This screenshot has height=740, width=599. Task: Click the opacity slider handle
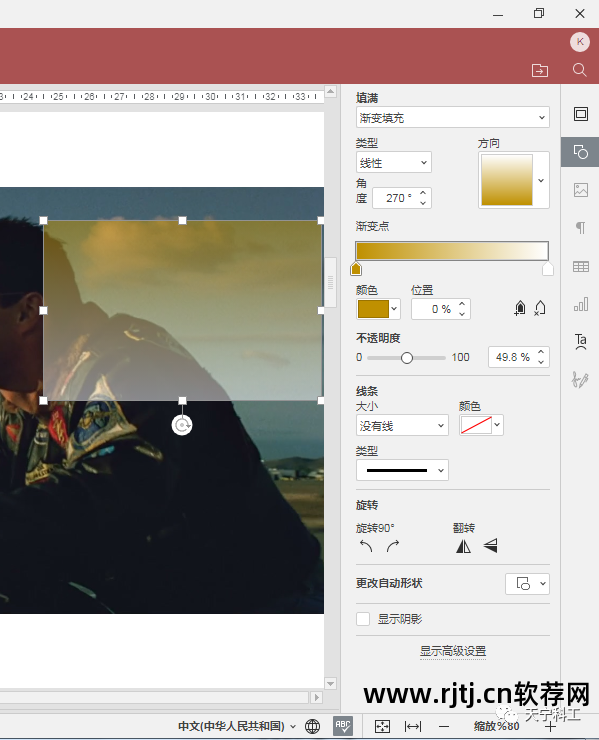pos(406,358)
